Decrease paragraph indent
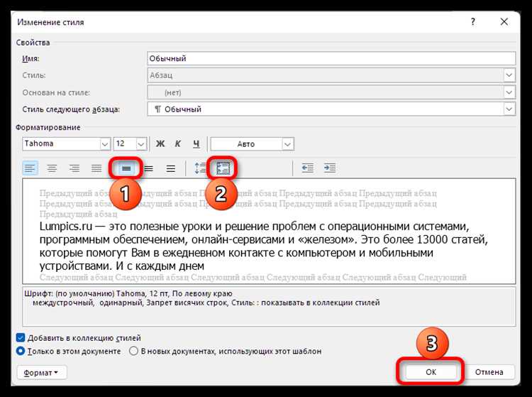The width and height of the screenshot is (532, 397). (x=308, y=168)
